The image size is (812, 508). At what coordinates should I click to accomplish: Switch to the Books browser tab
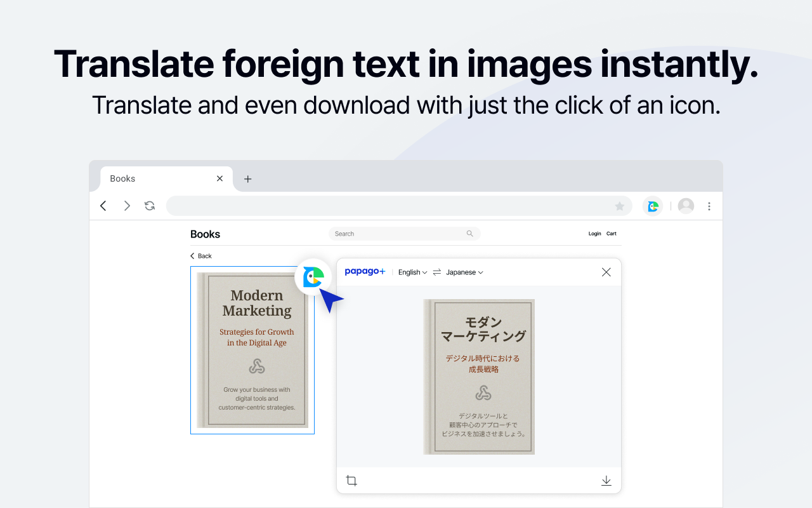point(152,178)
